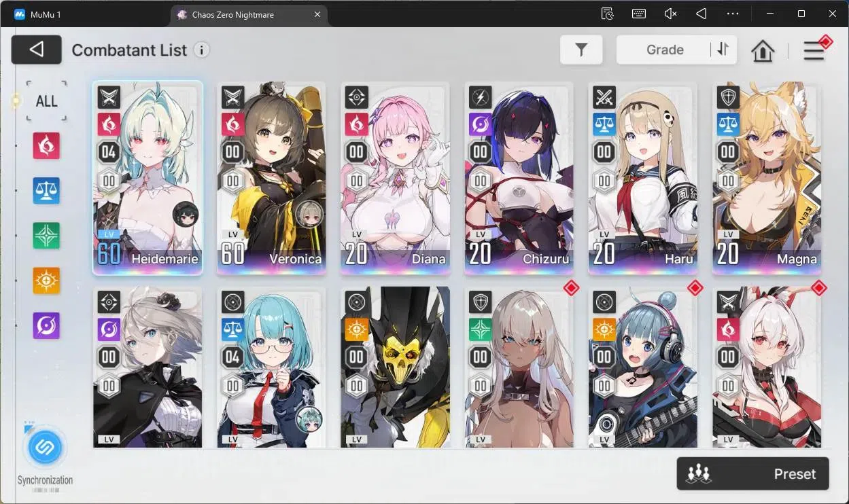
Task: Select the Heidemarie combatant card
Action: tap(148, 178)
